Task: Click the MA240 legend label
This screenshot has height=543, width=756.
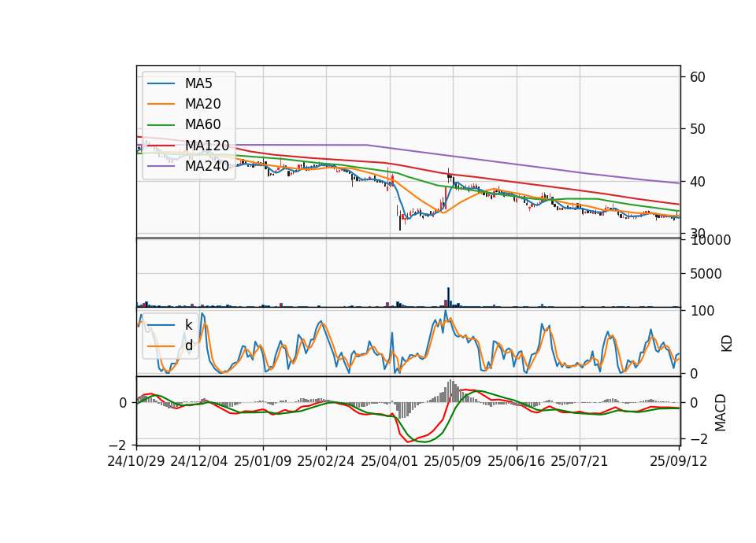Action: pyautogui.click(x=207, y=166)
